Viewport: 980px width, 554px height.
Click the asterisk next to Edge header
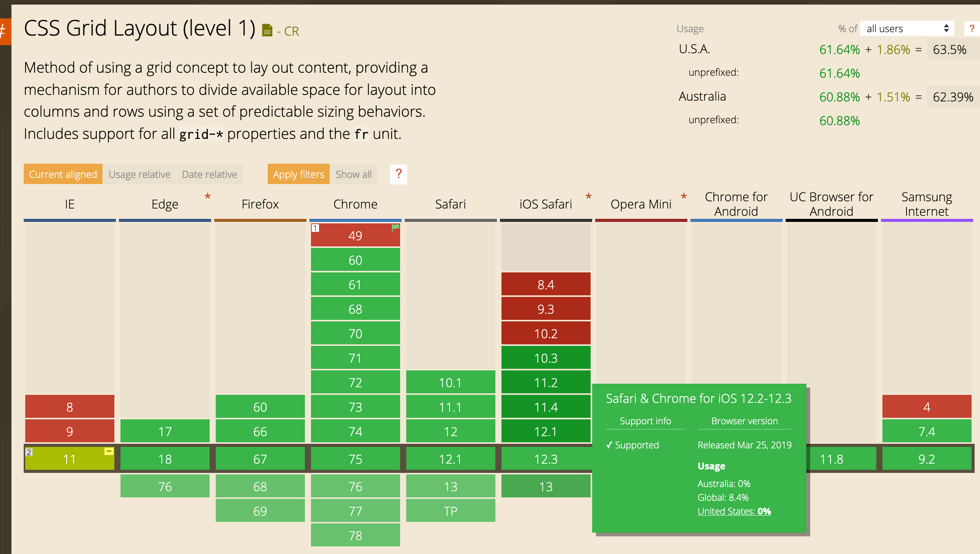click(x=208, y=197)
